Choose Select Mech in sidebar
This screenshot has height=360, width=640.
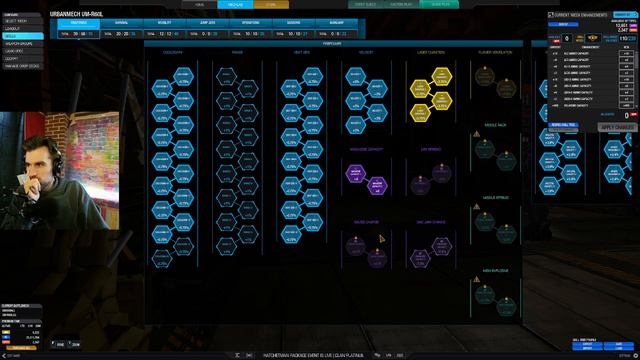[22, 21]
